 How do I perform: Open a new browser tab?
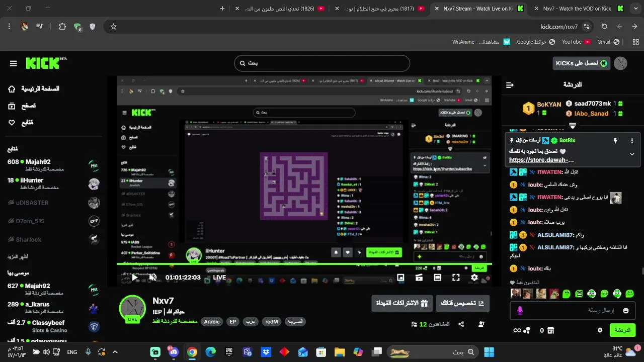pyautogui.click(x=222, y=9)
